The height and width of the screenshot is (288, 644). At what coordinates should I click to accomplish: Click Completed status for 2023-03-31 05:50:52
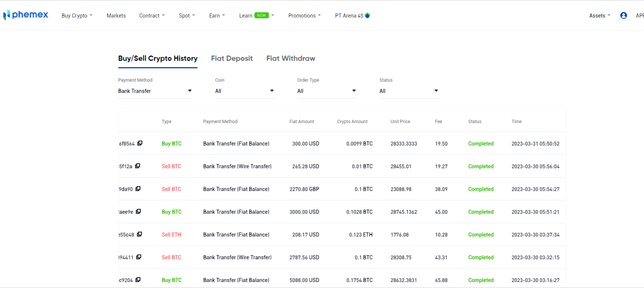coord(481,144)
